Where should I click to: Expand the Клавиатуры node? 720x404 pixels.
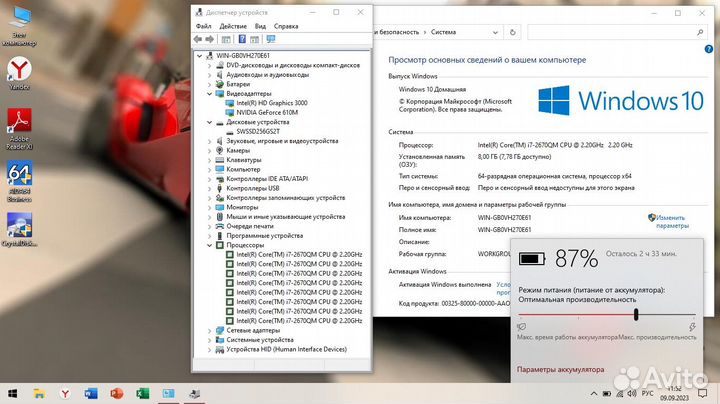(210, 160)
